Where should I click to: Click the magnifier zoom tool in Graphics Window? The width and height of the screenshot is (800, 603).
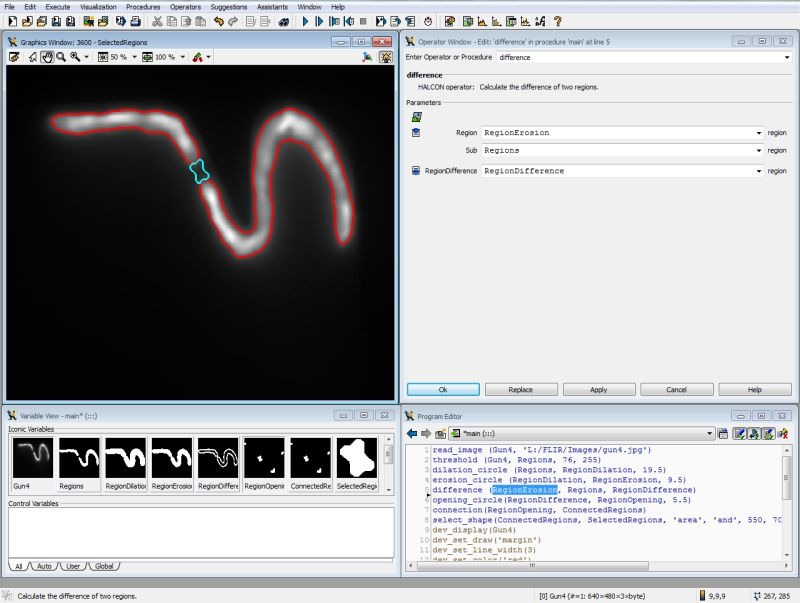[x=61, y=57]
